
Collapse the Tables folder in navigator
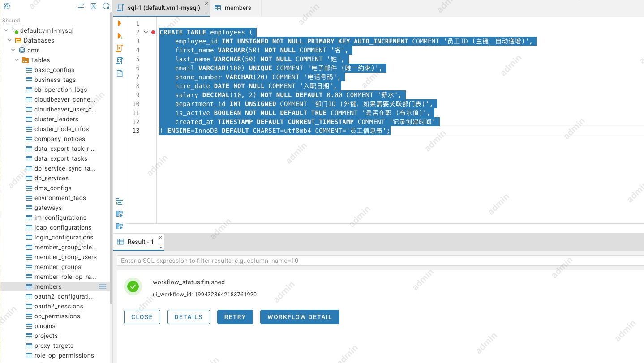(17, 60)
